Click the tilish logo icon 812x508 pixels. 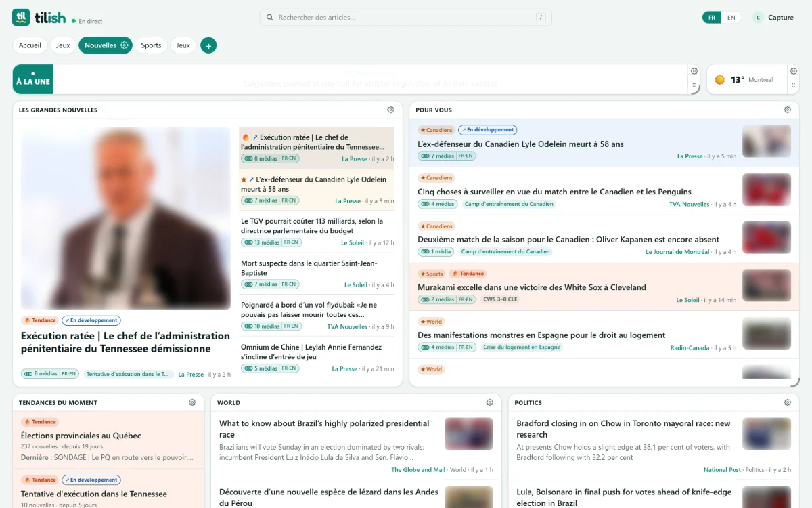tap(21, 18)
